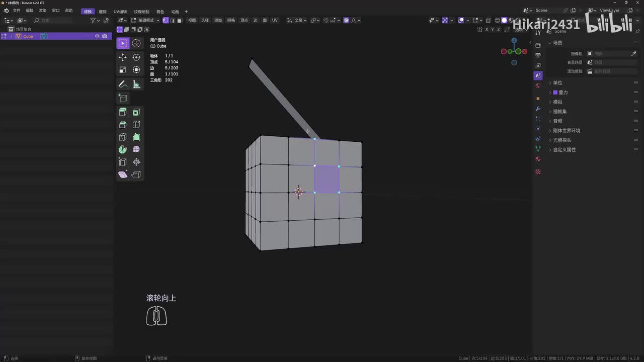The width and height of the screenshot is (644, 362).
Task: Open the Output properties tab
Action: tap(538, 55)
